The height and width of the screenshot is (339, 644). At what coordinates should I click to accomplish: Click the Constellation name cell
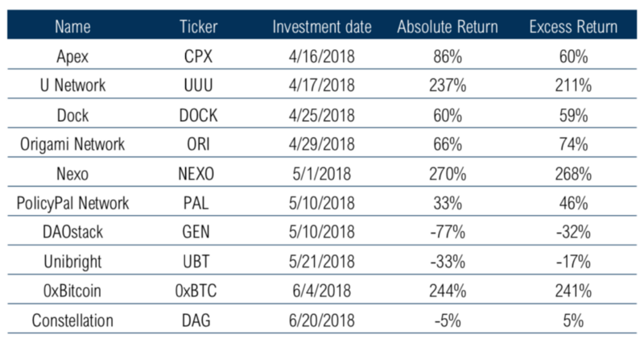tap(74, 319)
